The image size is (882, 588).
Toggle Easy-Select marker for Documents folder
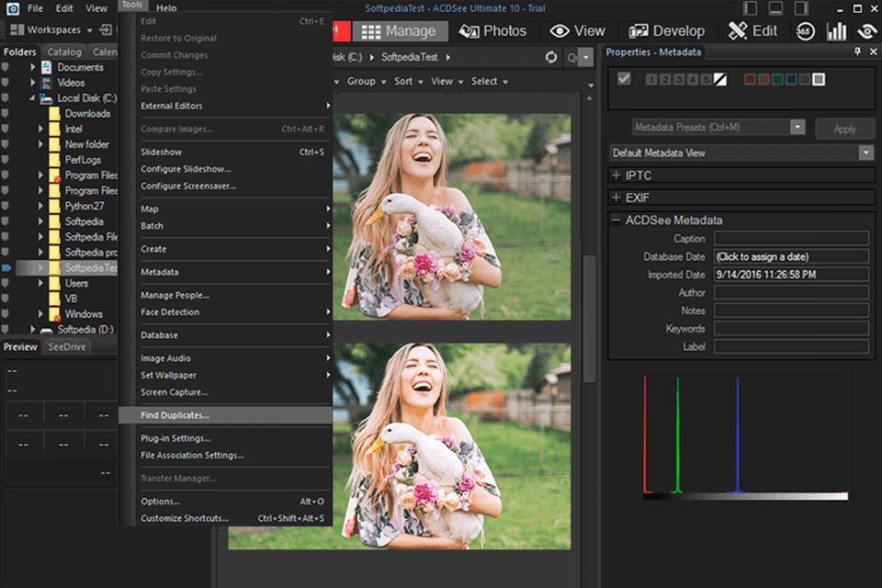pyautogui.click(x=6, y=67)
